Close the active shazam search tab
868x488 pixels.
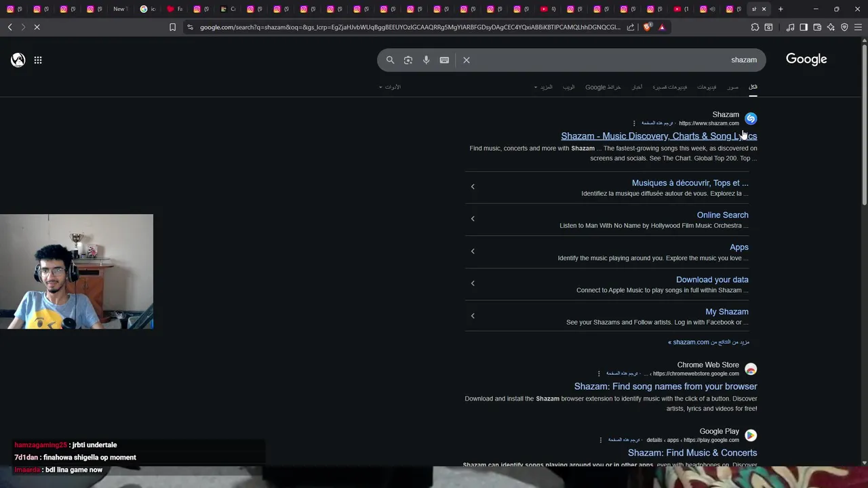764,9
